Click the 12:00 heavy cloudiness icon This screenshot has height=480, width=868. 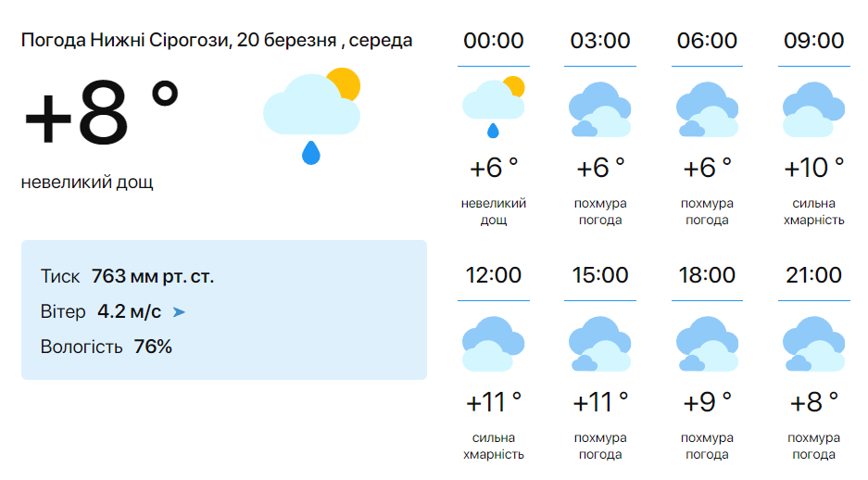pos(493,343)
